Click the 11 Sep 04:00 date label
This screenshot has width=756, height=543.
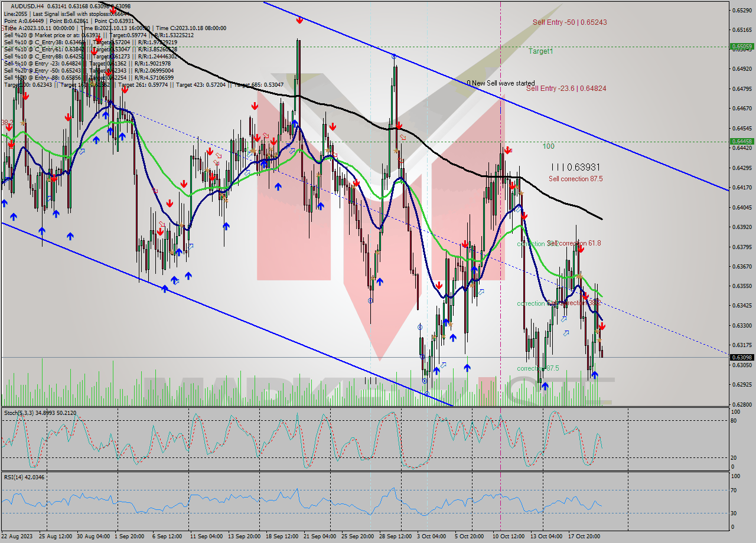click(206, 537)
